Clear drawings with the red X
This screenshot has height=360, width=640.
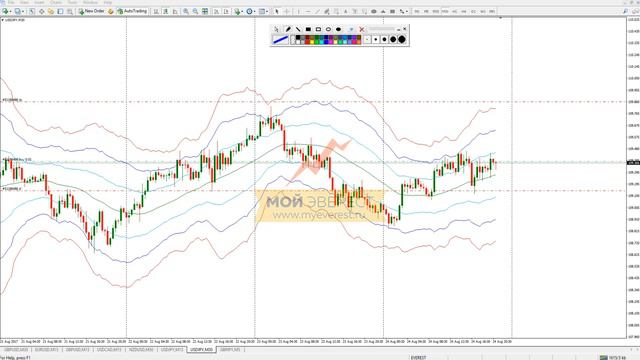coord(362,29)
